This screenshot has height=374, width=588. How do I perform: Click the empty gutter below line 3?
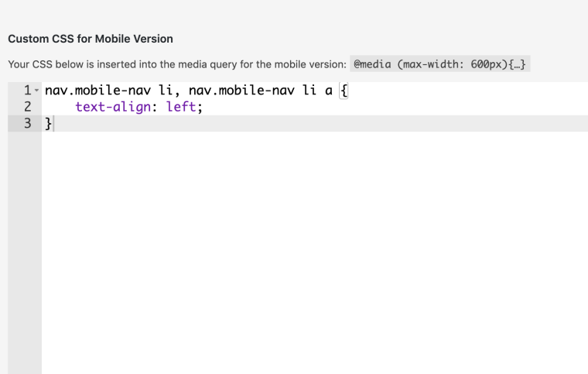point(24,248)
